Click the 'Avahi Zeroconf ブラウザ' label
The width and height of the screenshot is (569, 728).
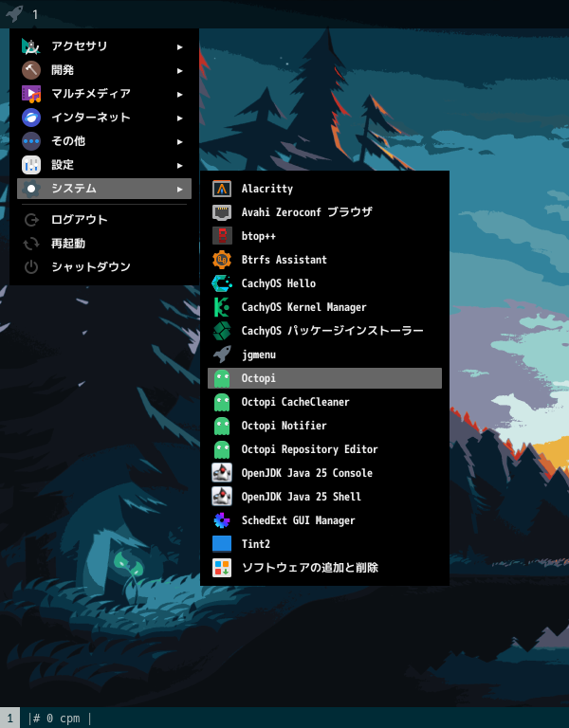306,212
